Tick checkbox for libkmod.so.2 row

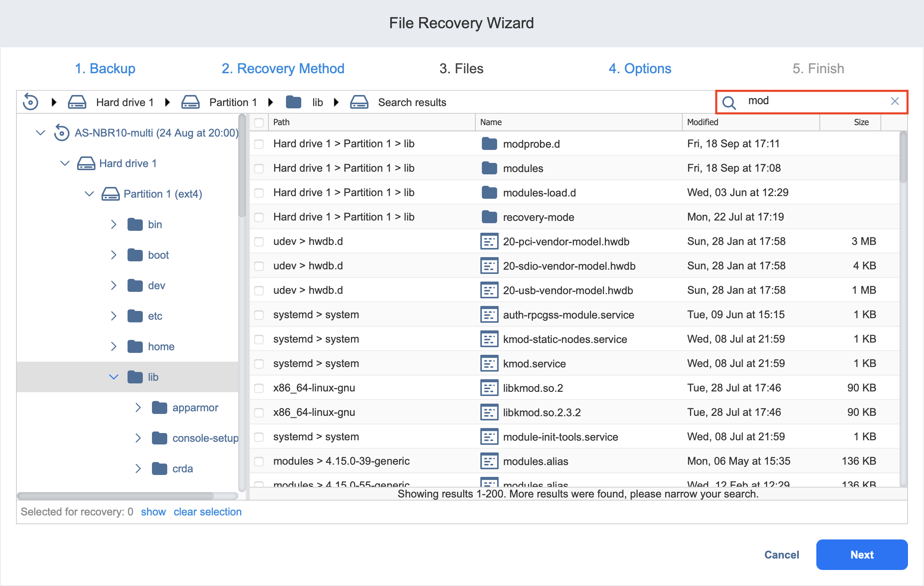pos(259,388)
